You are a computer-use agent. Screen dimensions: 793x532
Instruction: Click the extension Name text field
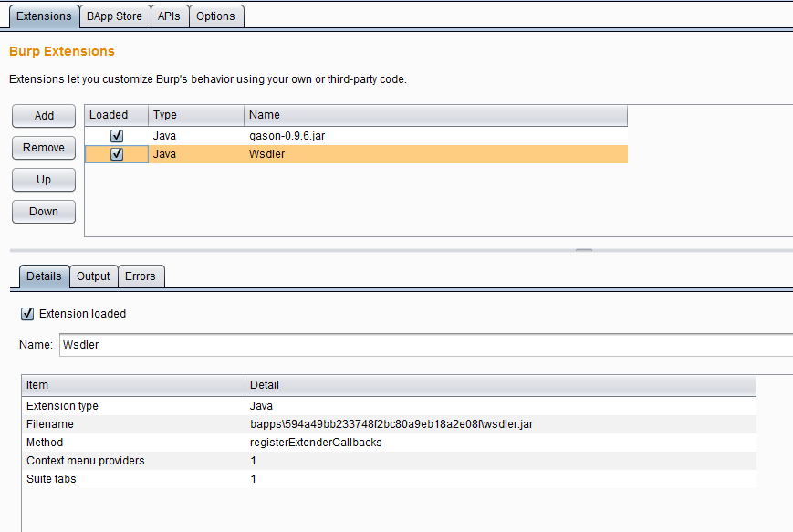coord(420,345)
